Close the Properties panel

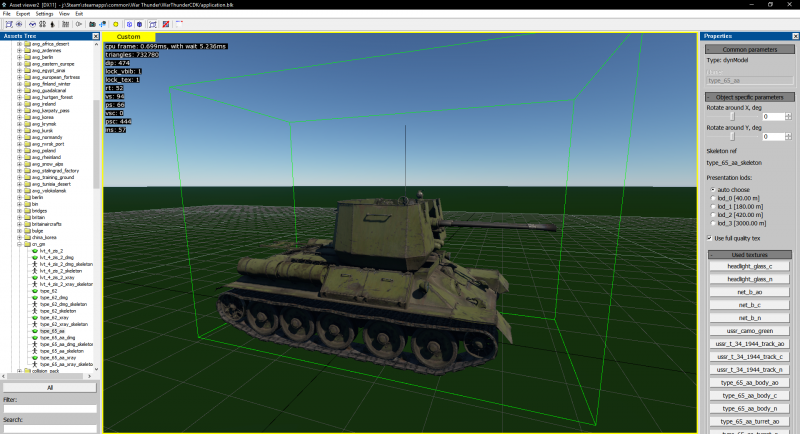[795, 36]
